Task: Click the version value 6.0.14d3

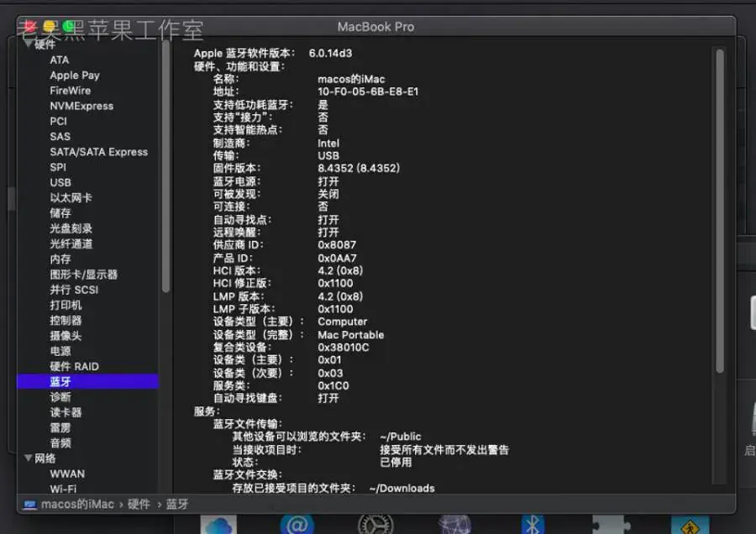Action: (x=330, y=53)
